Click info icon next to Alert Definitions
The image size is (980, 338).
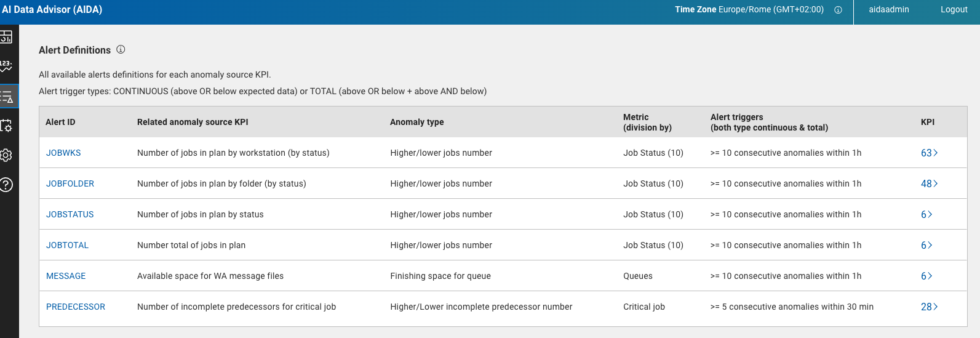121,49
